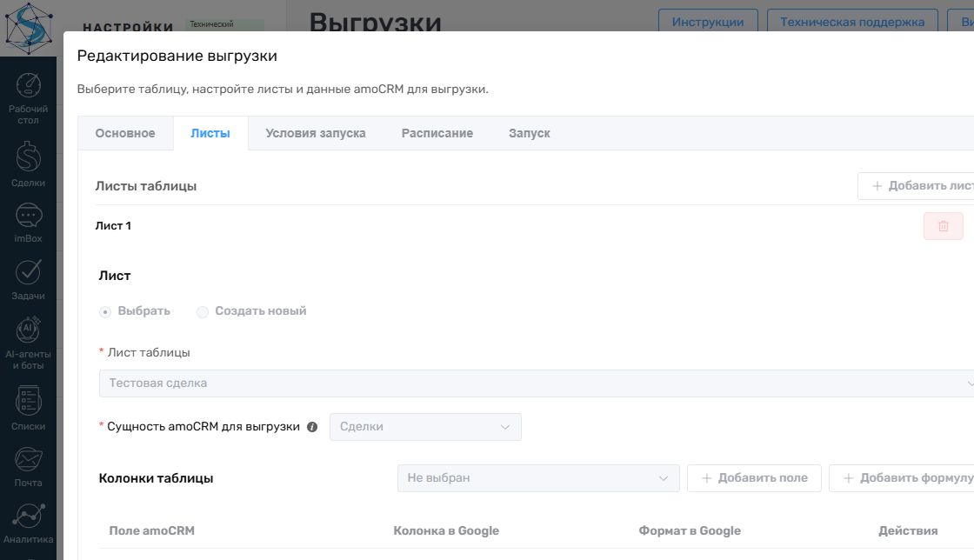Open Техническая поддержка button
The height and width of the screenshot is (560, 974).
click(x=852, y=22)
